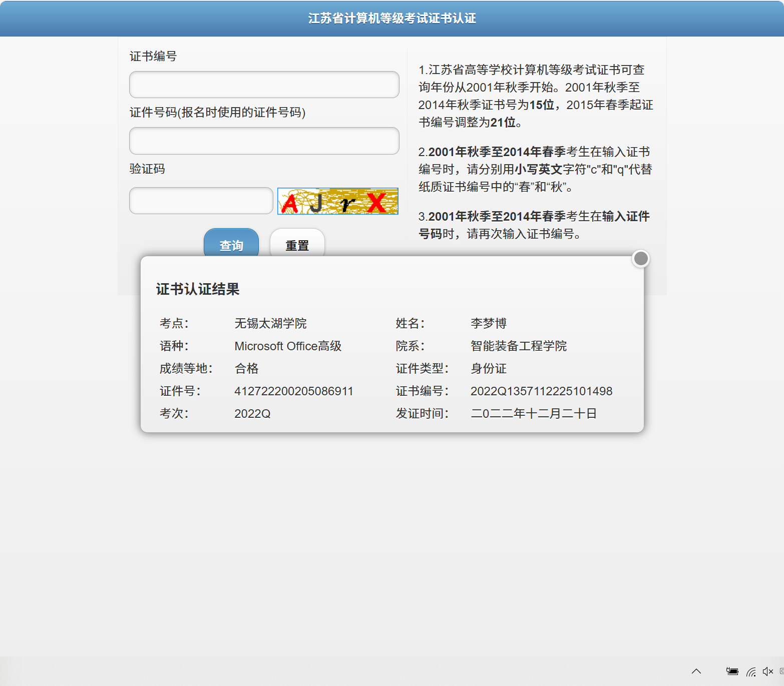Click instruction paragraph 2 about 小写英文 characters
Image resolution: width=784 pixels, height=686 pixels.
click(536, 169)
